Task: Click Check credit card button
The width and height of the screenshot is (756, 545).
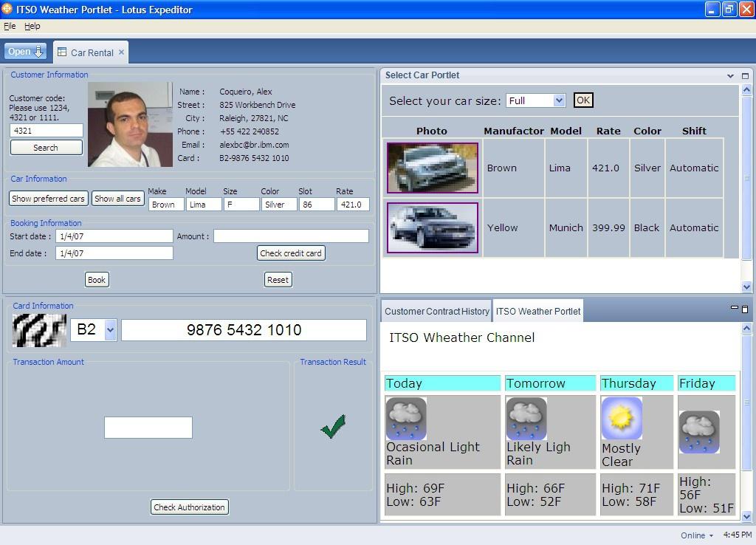Action: (x=291, y=253)
